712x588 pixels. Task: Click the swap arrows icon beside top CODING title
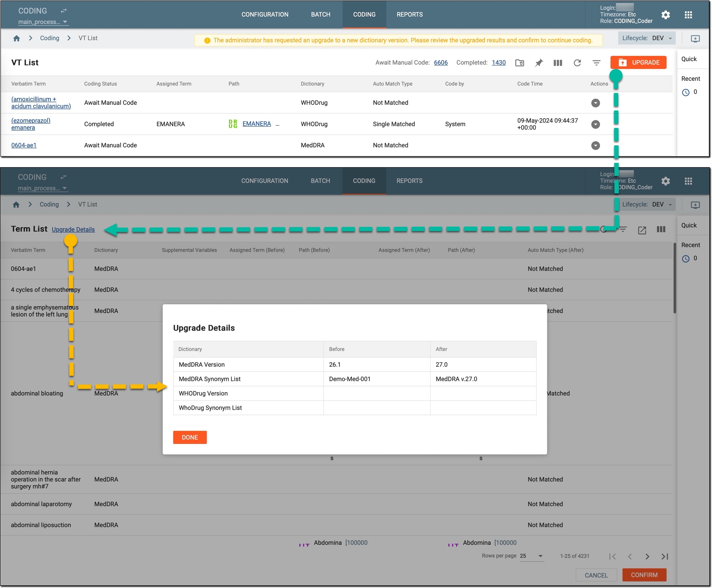pyautogui.click(x=64, y=11)
